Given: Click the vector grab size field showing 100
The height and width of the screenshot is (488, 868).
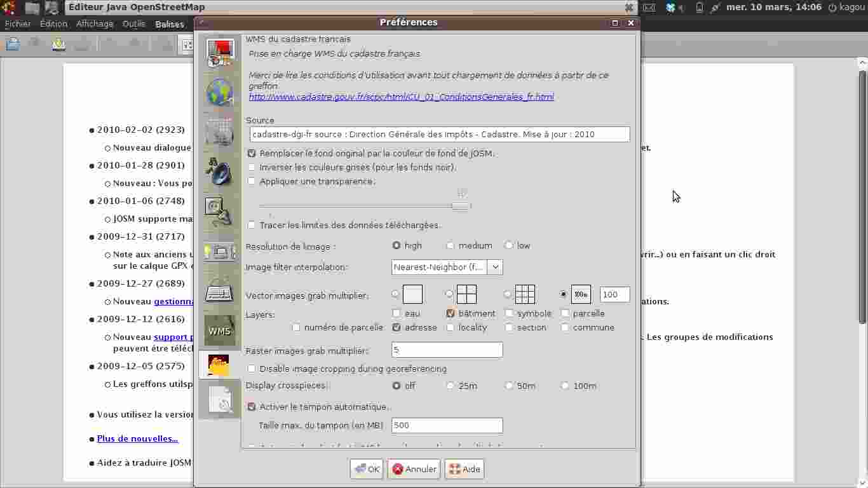Looking at the screenshot, I should (615, 294).
